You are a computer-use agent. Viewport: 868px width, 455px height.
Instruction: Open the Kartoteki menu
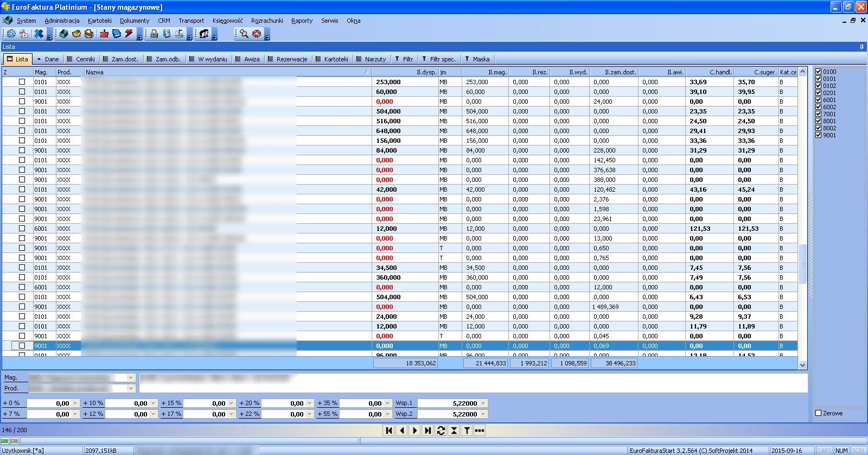coord(99,21)
